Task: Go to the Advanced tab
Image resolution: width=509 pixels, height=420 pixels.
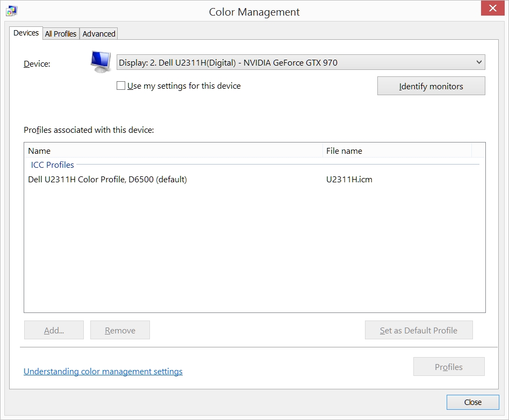Action: (x=99, y=34)
